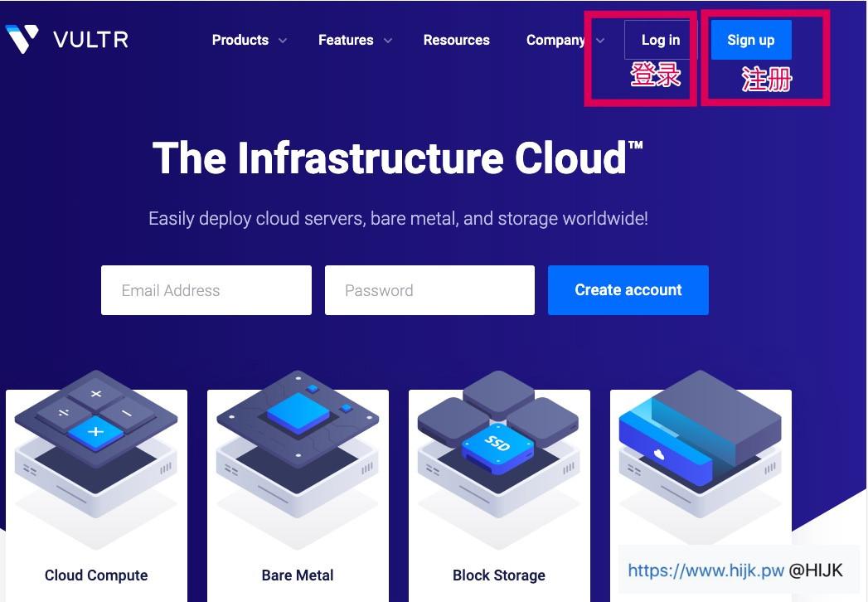The height and width of the screenshot is (602, 868).
Task: Click the Vultr V logo icon
Action: click(x=22, y=39)
